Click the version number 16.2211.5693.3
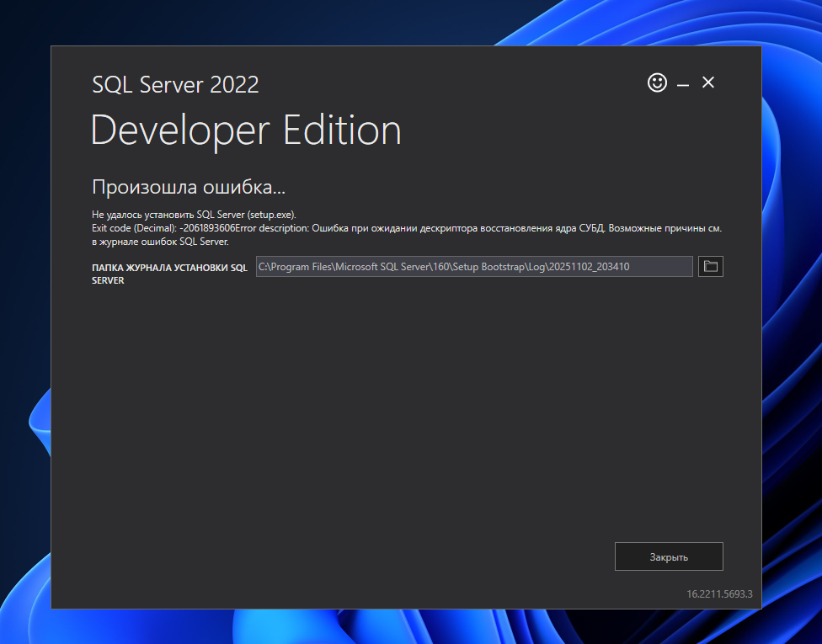Image resolution: width=822 pixels, height=644 pixels. (x=719, y=593)
